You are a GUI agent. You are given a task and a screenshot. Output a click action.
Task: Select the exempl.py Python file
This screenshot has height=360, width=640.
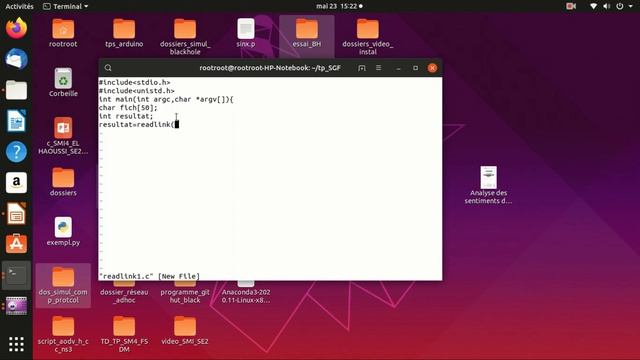point(63,231)
